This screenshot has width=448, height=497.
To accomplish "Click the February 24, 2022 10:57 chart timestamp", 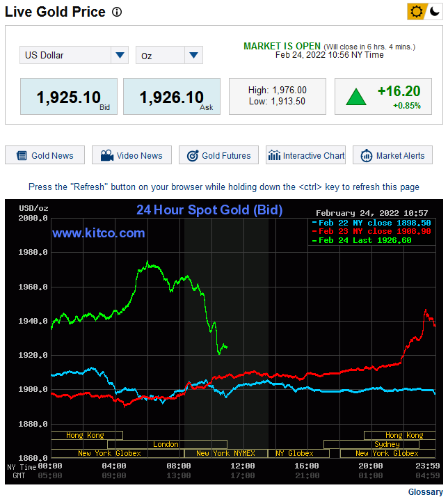I will point(372,213).
